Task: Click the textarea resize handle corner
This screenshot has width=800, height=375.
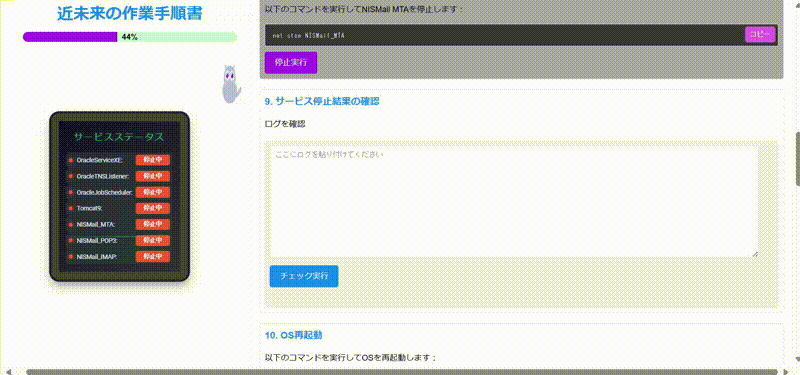Action: tap(755, 254)
